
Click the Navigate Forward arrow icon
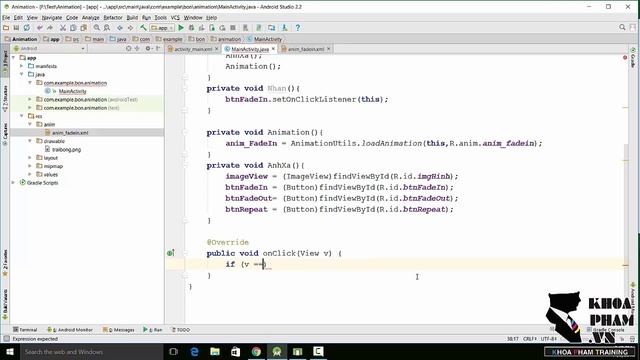click(x=130, y=28)
